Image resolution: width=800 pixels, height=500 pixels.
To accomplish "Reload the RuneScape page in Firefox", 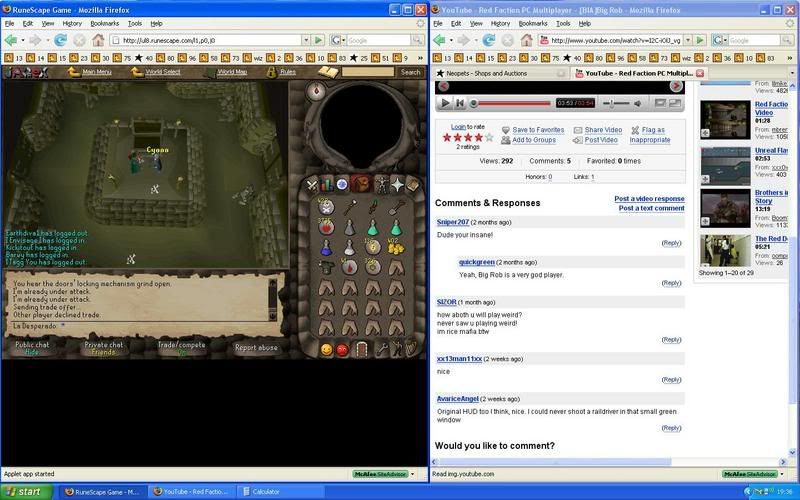I will click(x=60, y=40).
